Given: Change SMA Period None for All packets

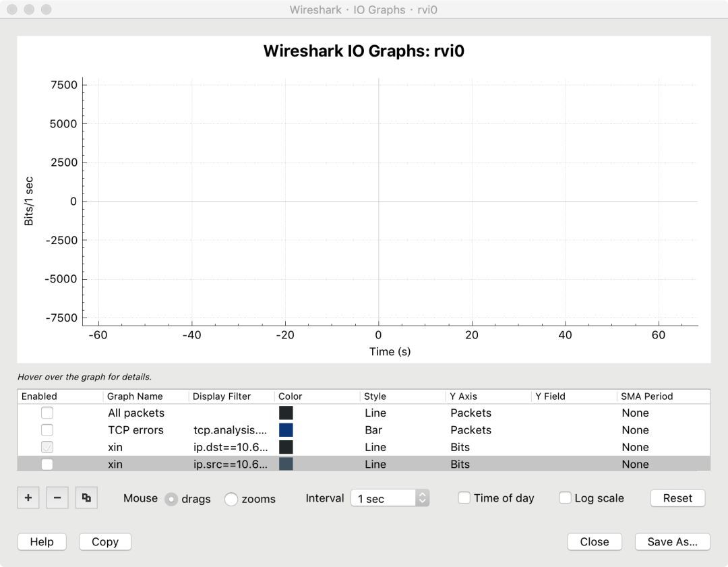Looking at the screenshot, I should click(x=635, y=413).
